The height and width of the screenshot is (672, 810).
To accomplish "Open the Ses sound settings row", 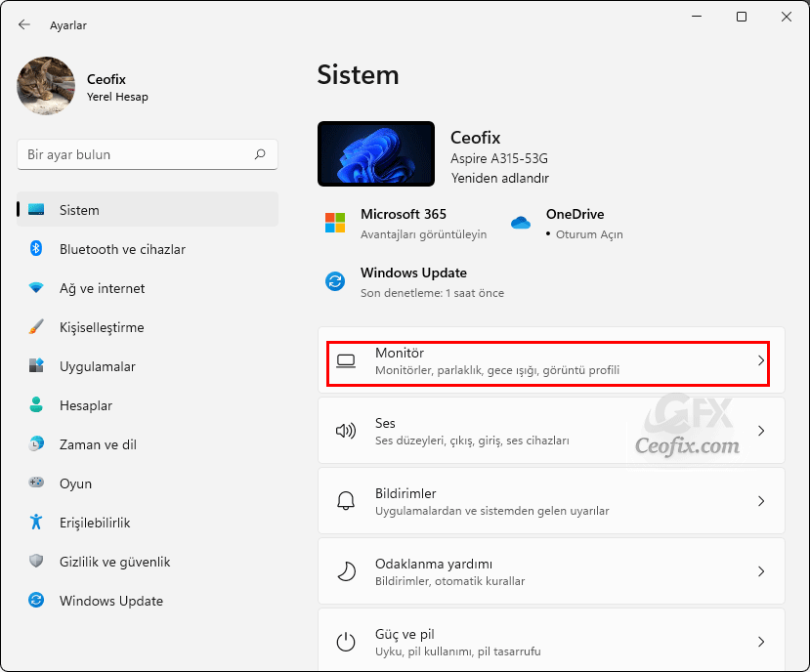I will 551,431.
